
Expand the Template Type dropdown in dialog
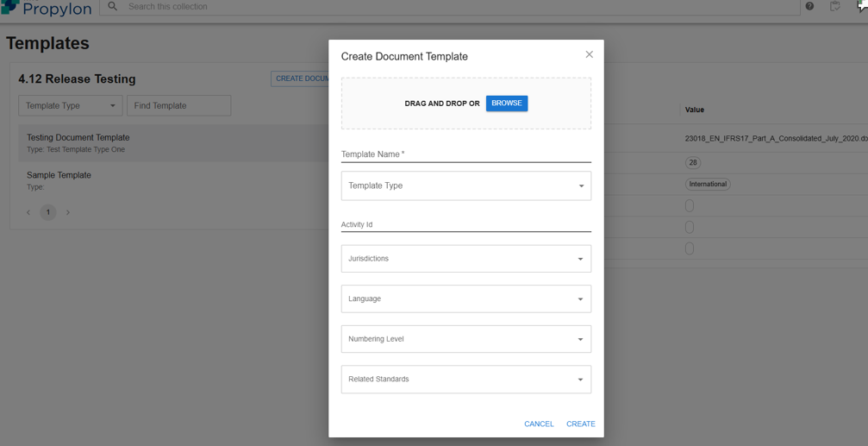(465, 186)
